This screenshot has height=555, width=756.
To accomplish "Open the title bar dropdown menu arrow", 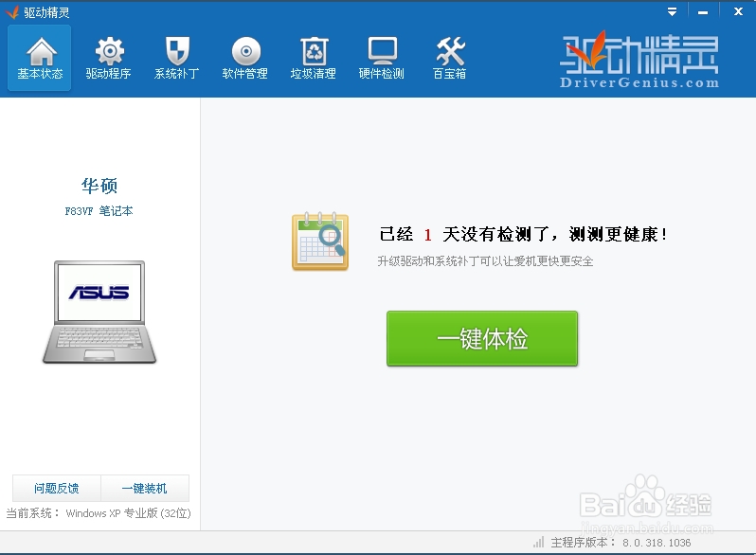I will (672, 12).
